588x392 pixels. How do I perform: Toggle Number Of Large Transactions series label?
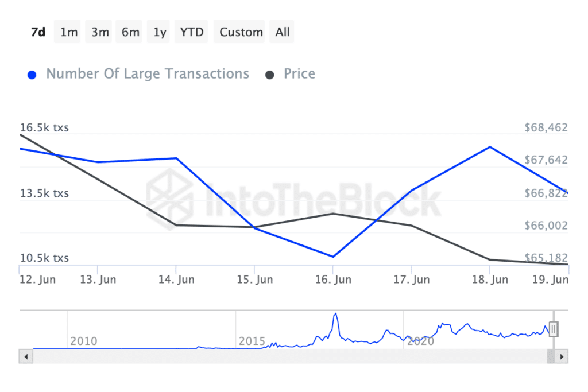(x=148, y=74)
